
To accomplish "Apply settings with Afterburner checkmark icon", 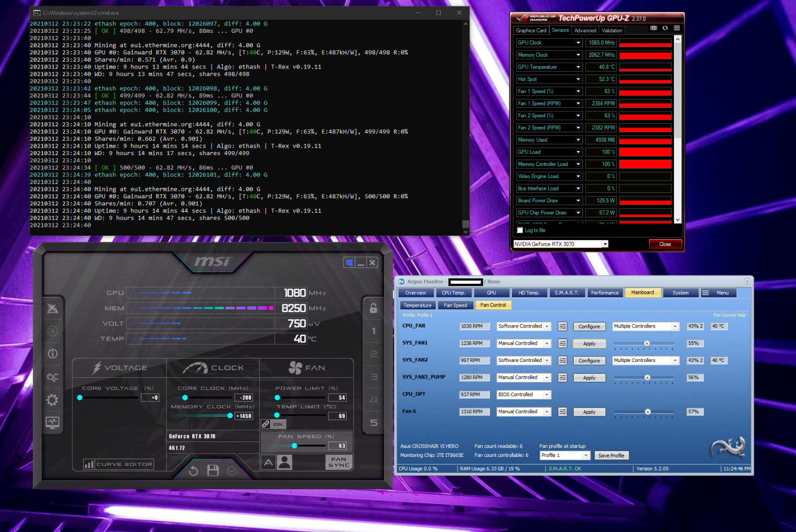I will (x=232, y=470).
